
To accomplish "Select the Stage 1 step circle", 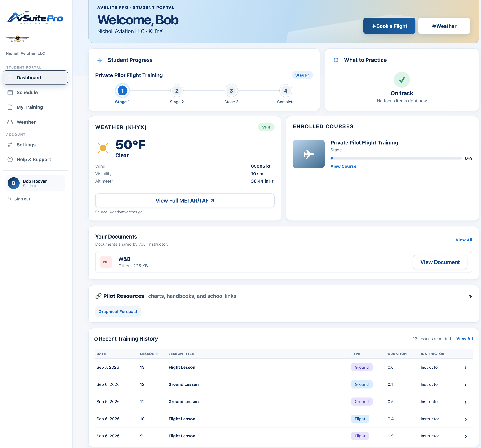I will point(122,90).
